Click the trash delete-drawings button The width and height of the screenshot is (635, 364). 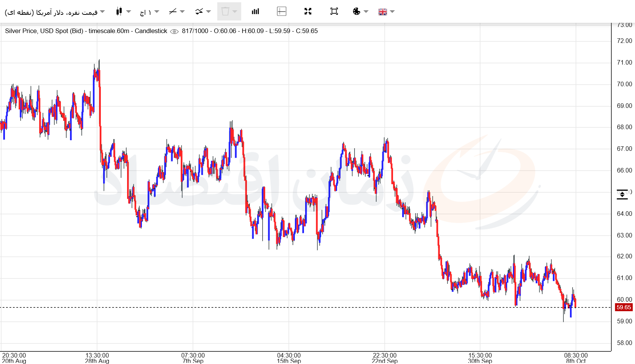point(229,11)
